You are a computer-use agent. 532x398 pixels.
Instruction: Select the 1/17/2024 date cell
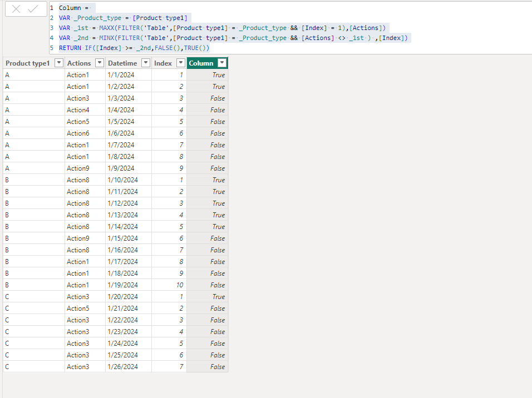[129, 262]
